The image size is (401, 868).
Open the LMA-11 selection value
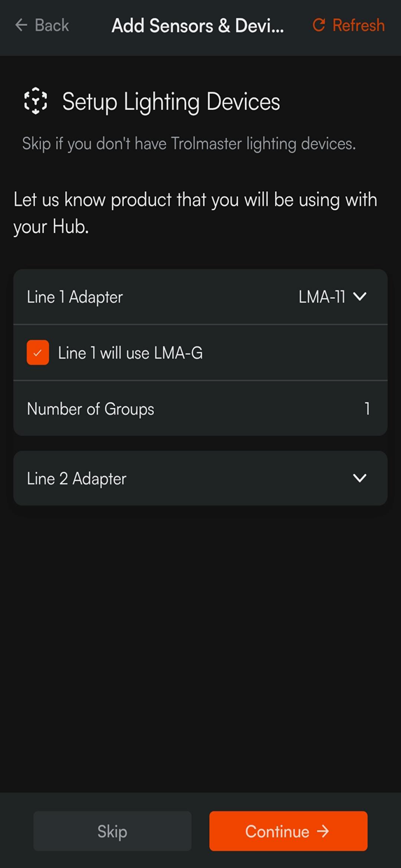[322, 297]
